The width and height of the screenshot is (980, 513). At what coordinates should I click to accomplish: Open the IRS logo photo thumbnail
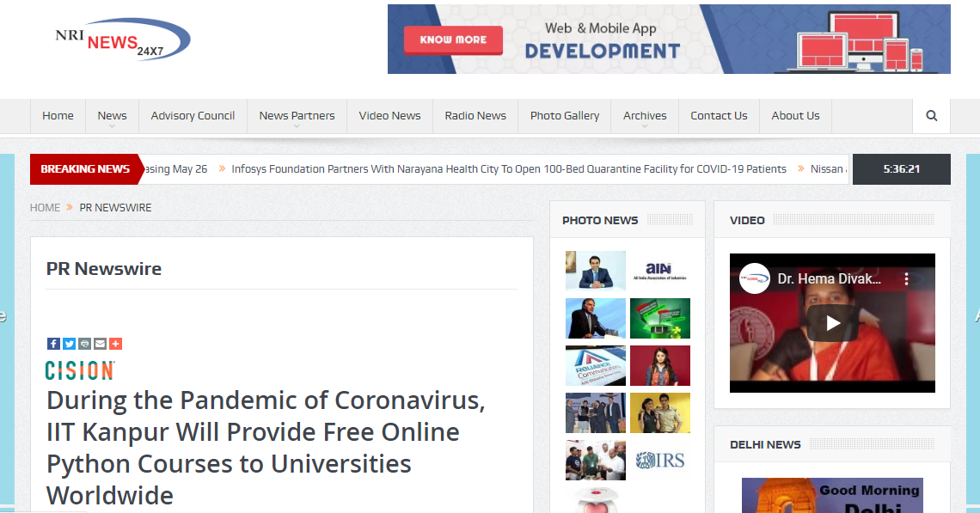[x=660, y=461]
